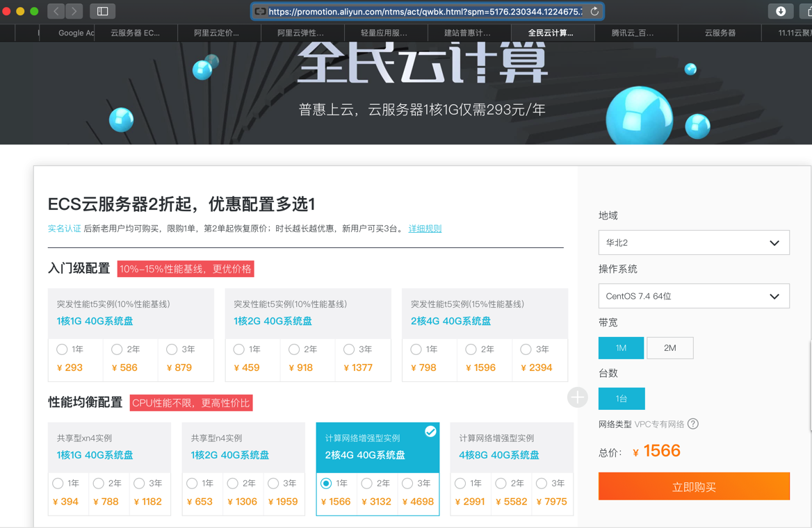The height and width of the screenshot is (528, 812).
Task: Open the 操作系统 dropdown showing CentOS 7.4 64位
Action: coord(694,296)
